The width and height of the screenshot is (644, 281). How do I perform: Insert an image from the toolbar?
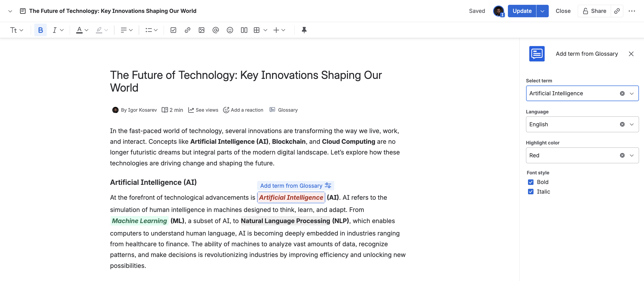pos(201,30)
